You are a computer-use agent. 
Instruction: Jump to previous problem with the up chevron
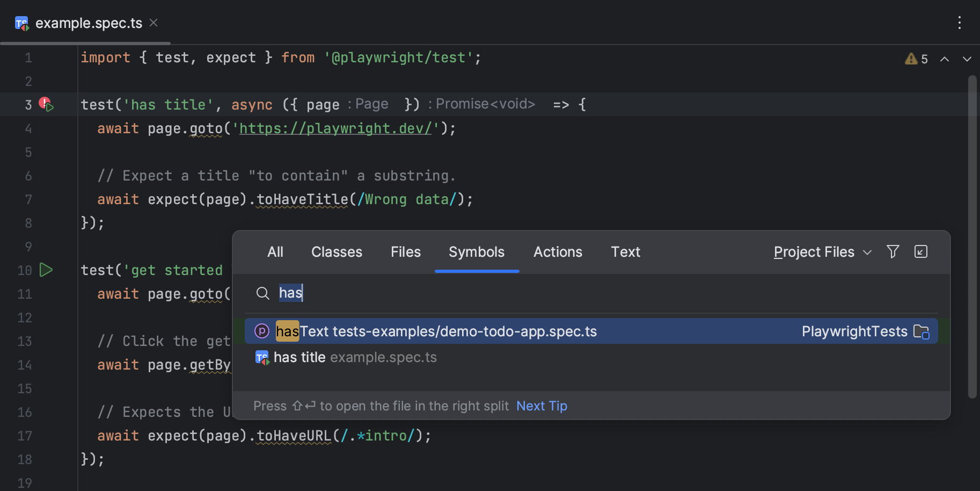pos(945,59)
